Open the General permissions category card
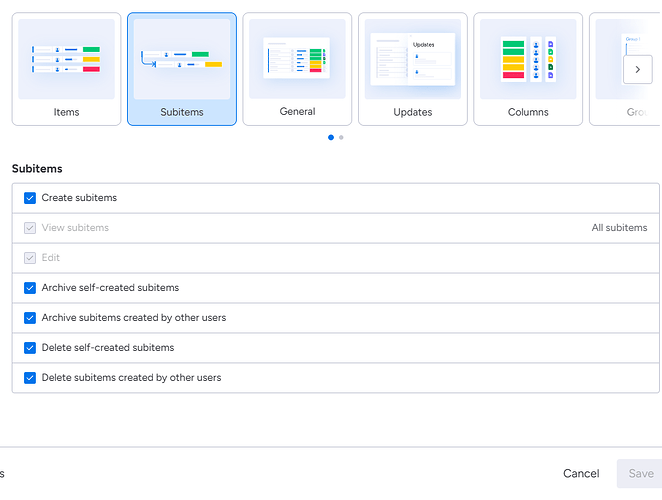The height and width of the screenshot is (500, 662). (297, 69)
